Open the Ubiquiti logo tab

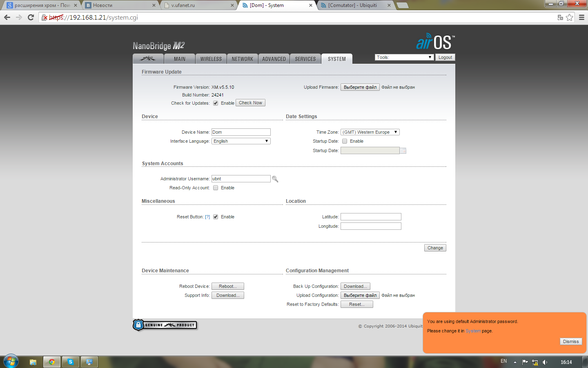(x=148, y=59)
